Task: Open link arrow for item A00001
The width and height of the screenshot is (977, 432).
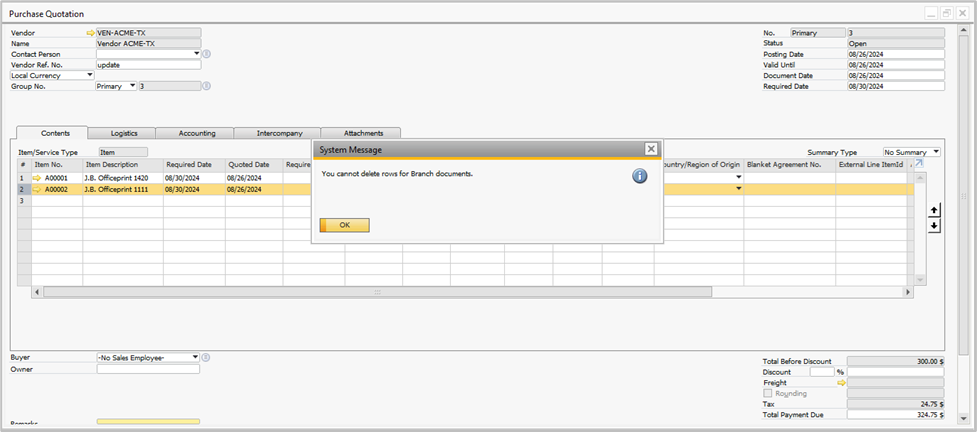Action: pyautogui.click(x=37, y=177)
